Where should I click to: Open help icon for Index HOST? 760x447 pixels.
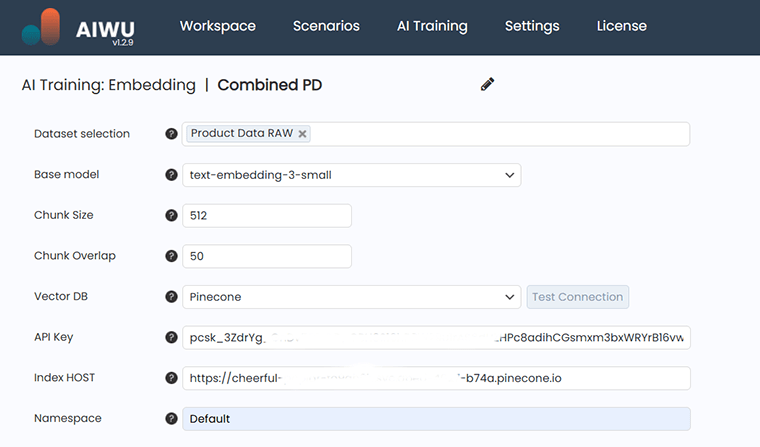[171, 378]
